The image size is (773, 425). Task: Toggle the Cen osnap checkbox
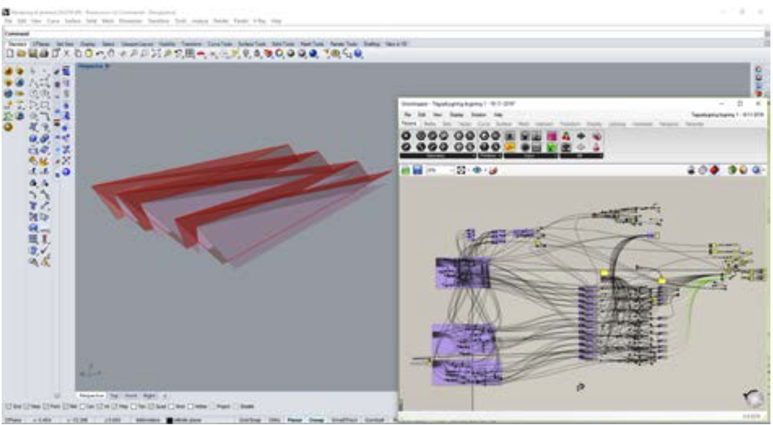pos(83,407)
